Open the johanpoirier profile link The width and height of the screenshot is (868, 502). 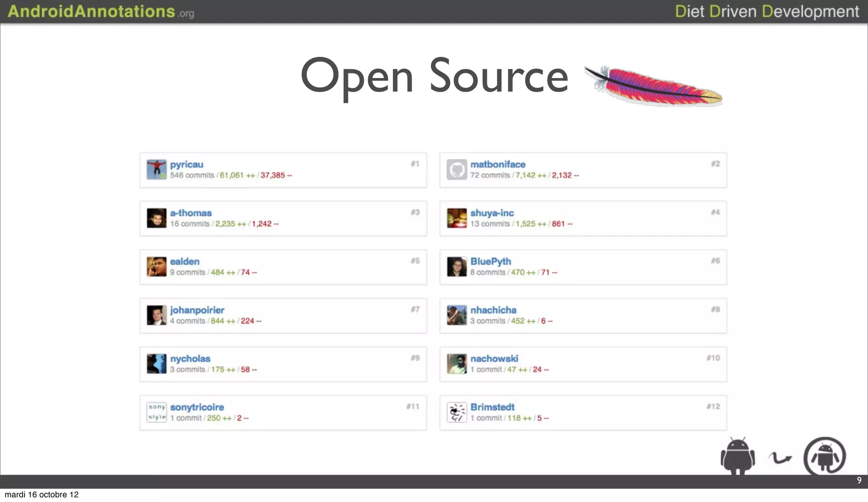pos(197,310)
